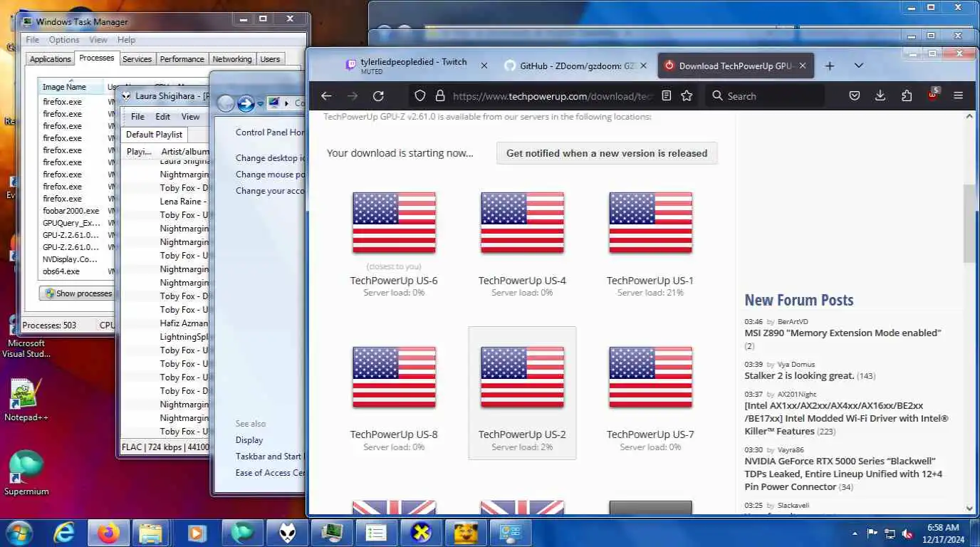Click the volume speaker tray icon
This screenshot has height=547, width=980.
907,533
